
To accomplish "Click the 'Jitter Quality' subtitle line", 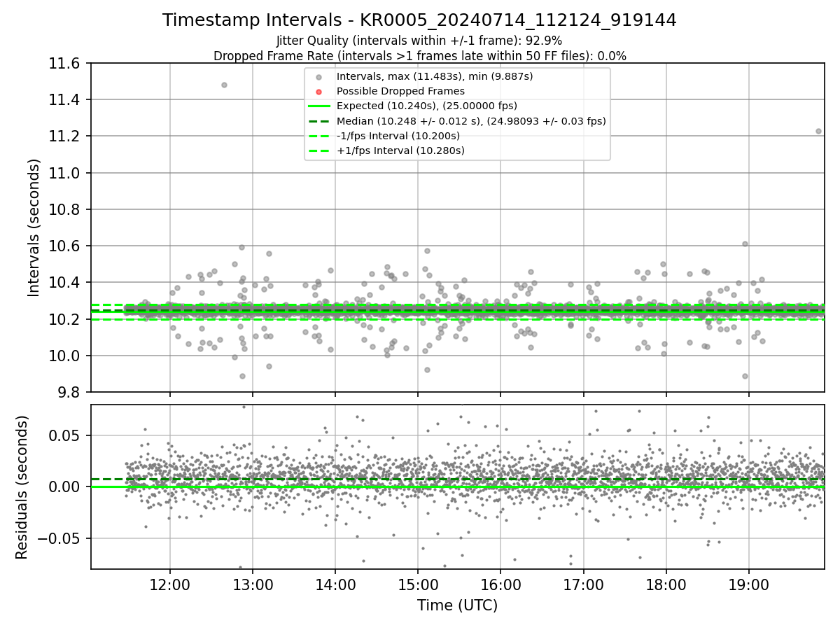I will click(x=419, y=41).
